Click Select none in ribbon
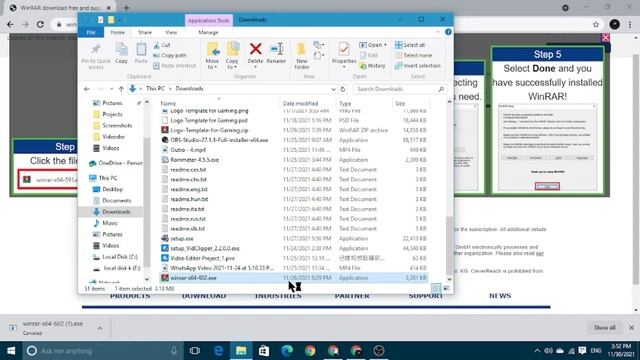The image size is (640, 360). pyautogui.click(x=413, y=55)
